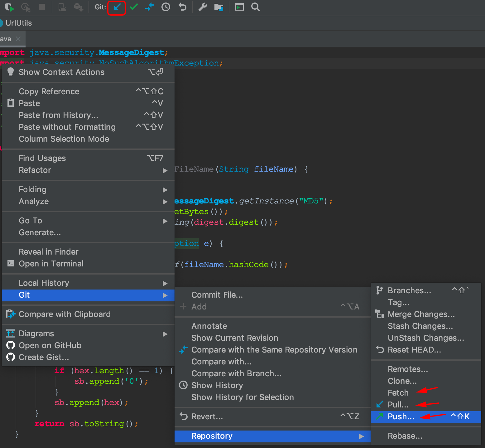
Task: Choose Compare with Branch...
Action: coord(272,373)
